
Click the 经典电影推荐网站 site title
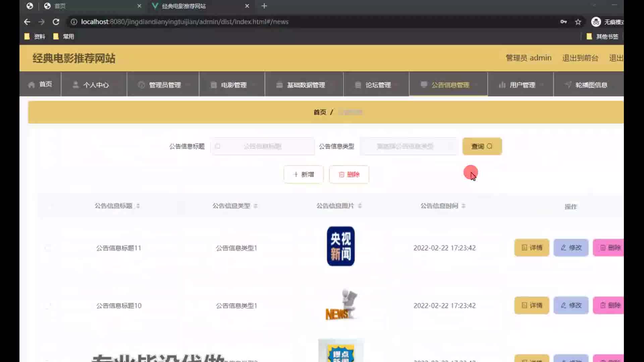point(74,58)
